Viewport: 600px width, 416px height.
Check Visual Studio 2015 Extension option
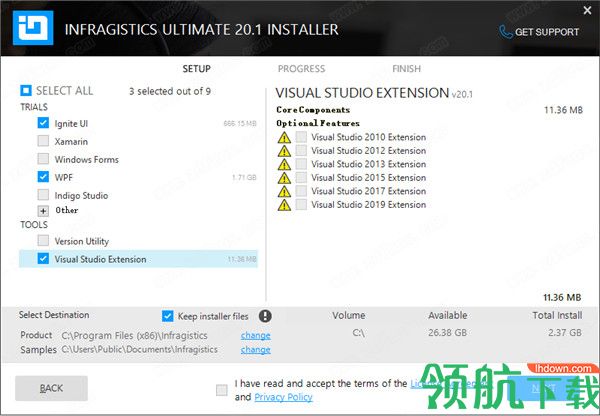pyautogui.click(x=301, y=177)
